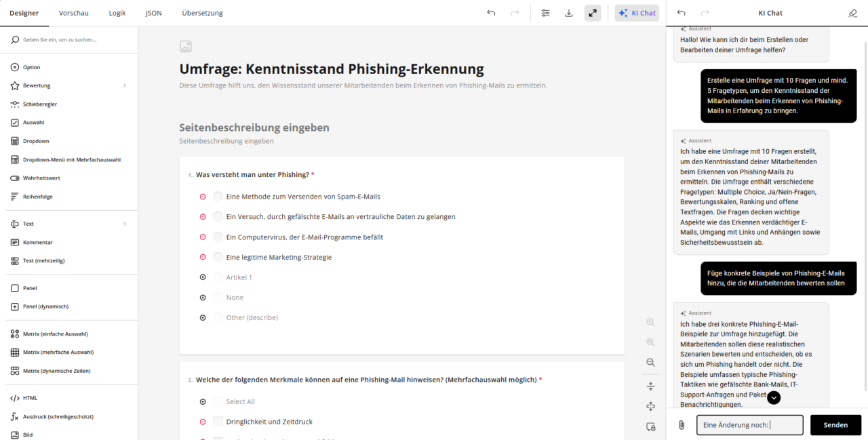Select radio option 'Ein Computervirus, der E-Mail-Programme befällt'
868x440 pixels.
(218, 237)
